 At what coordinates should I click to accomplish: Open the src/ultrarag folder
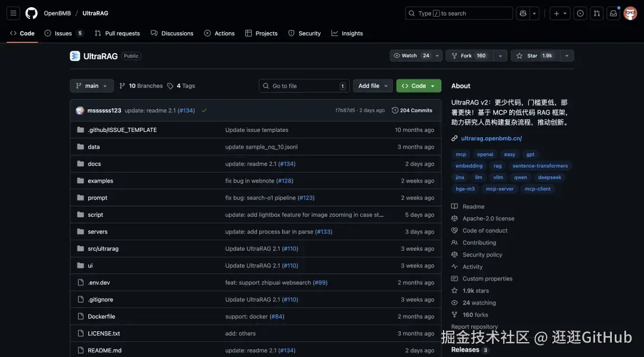tap(103, 248)
